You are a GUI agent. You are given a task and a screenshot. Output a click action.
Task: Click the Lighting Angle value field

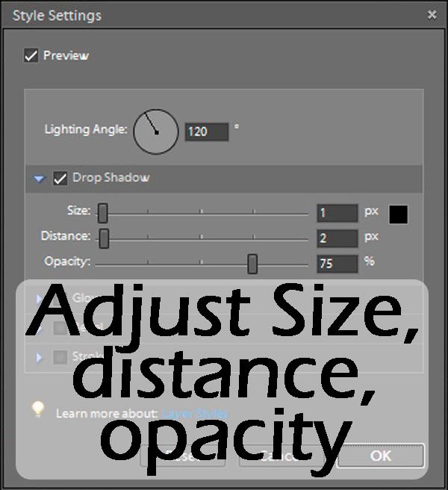pos(207,131)
